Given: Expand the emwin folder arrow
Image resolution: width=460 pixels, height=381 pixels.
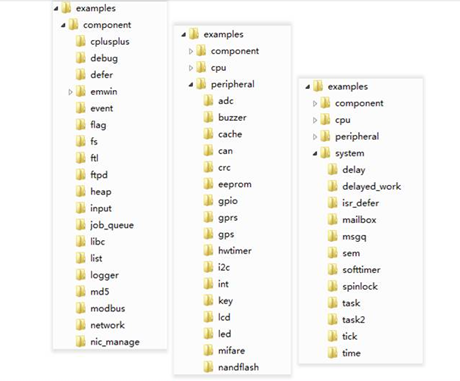Looking at the screenshot, I should click(x=70, y=92).
